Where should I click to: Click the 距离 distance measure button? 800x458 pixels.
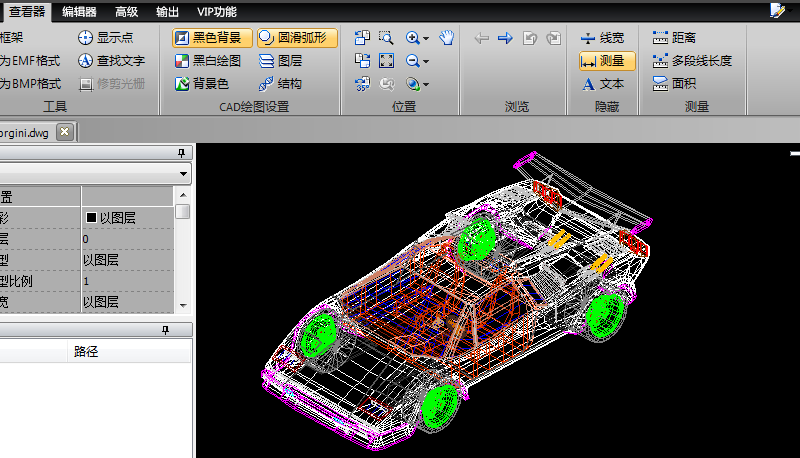(674, 38)
